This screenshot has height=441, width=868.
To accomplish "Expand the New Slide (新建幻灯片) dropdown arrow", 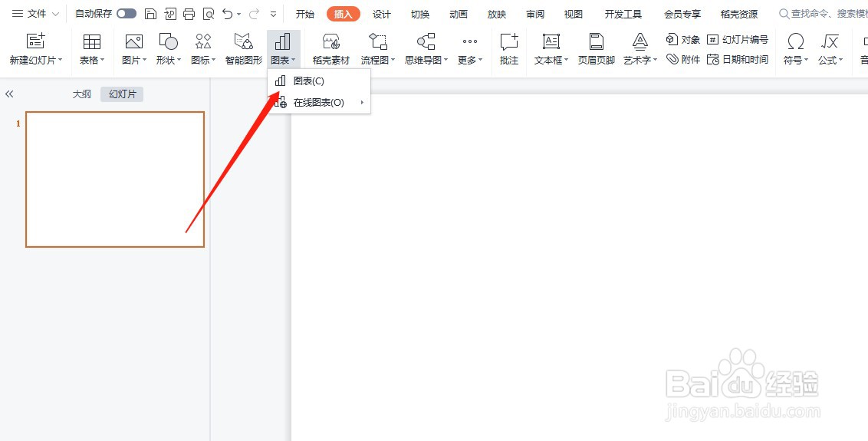I will pos(61,60).
